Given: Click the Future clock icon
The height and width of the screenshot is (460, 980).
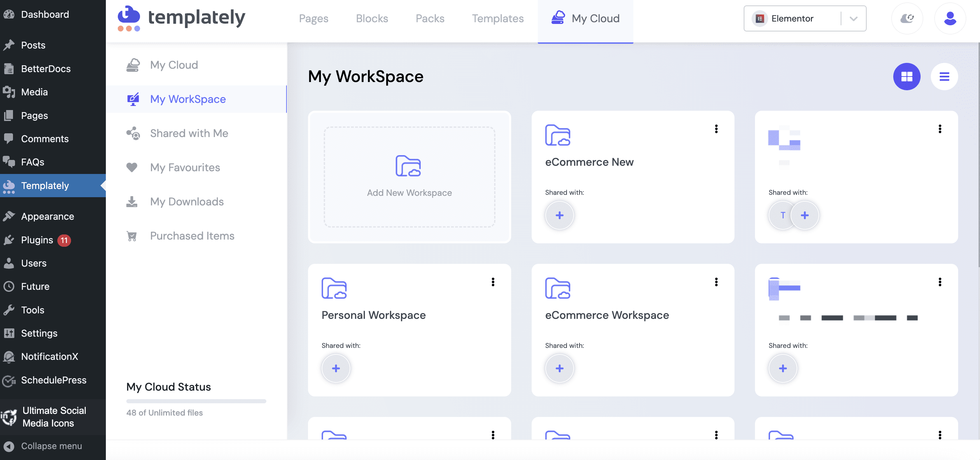Looking at the screenshot, I should coord(9,286).
